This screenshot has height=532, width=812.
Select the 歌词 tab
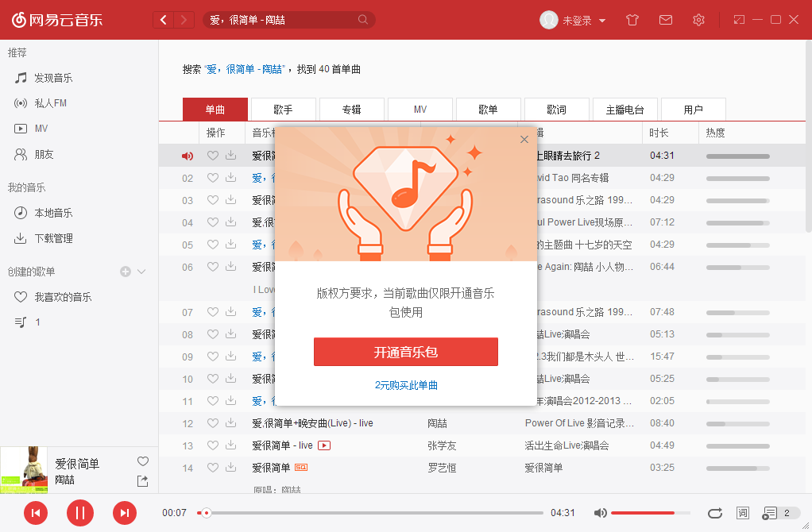click(x=557, y=110)
